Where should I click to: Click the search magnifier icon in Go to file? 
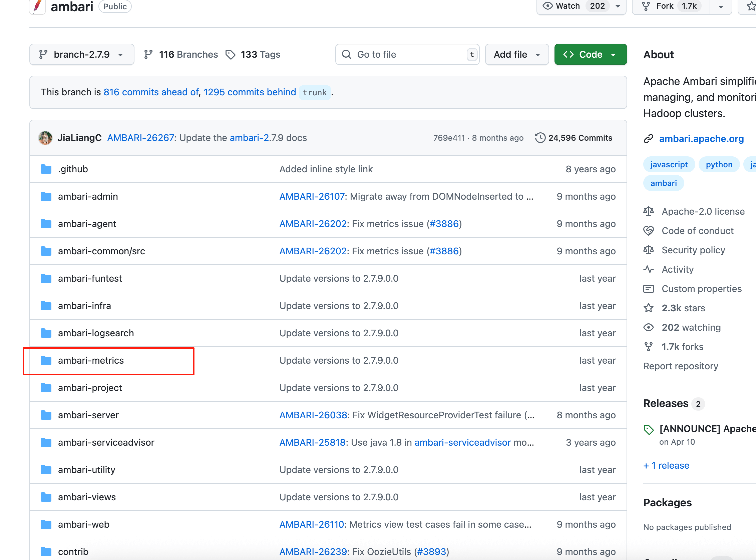pyautogui.click(x=346, y=54)
